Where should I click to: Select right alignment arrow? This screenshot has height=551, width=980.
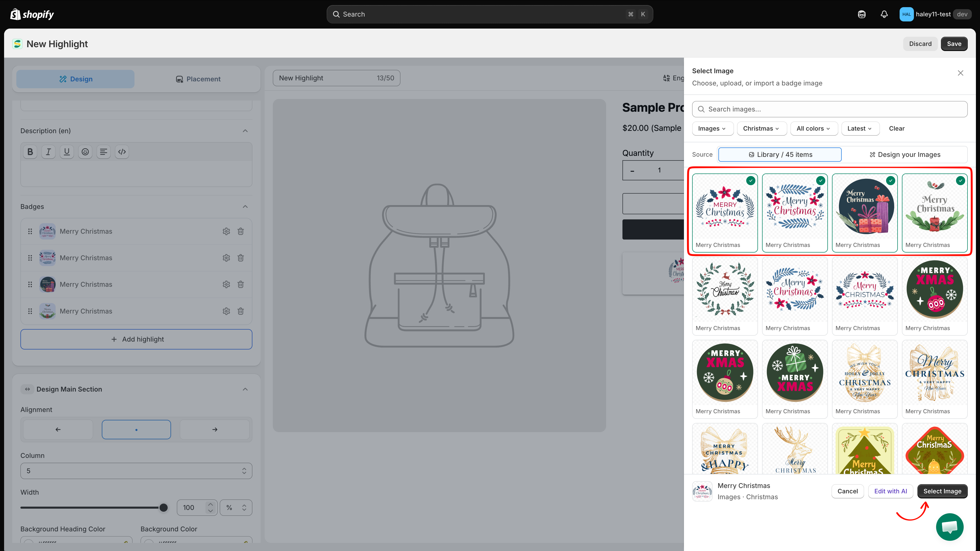coord(215,429)
